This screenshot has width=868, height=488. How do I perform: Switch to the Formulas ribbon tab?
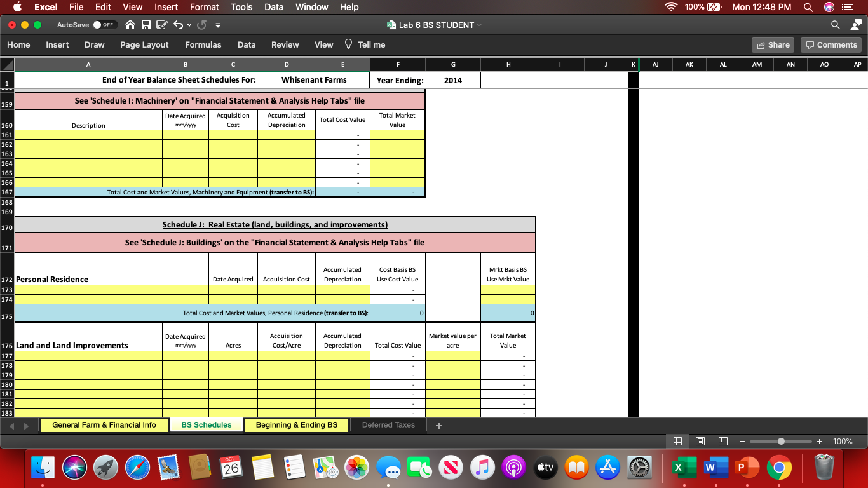tap(203, 44)
